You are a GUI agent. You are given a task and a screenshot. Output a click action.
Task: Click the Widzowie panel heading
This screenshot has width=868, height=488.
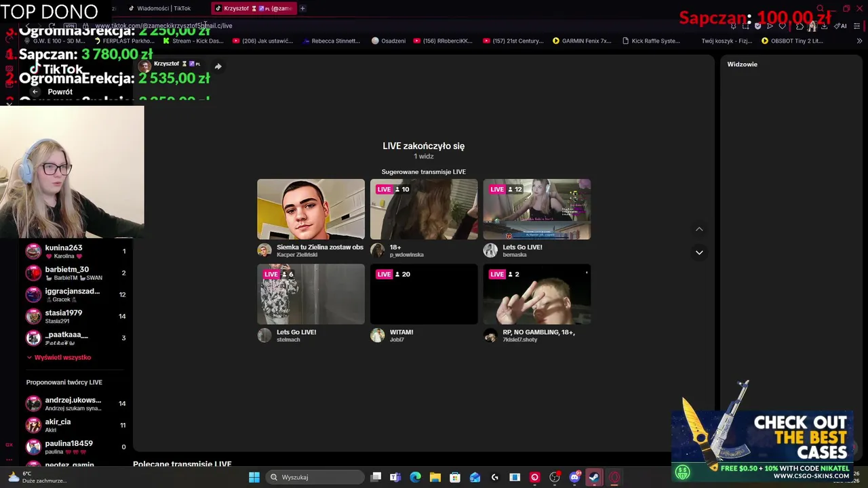(742, 64)
